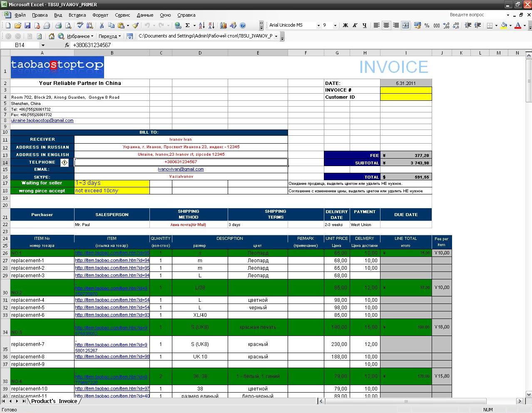532x413 pixels.
Task: Save the workbook with floppy icon
Action: click(x=27, y=25)
